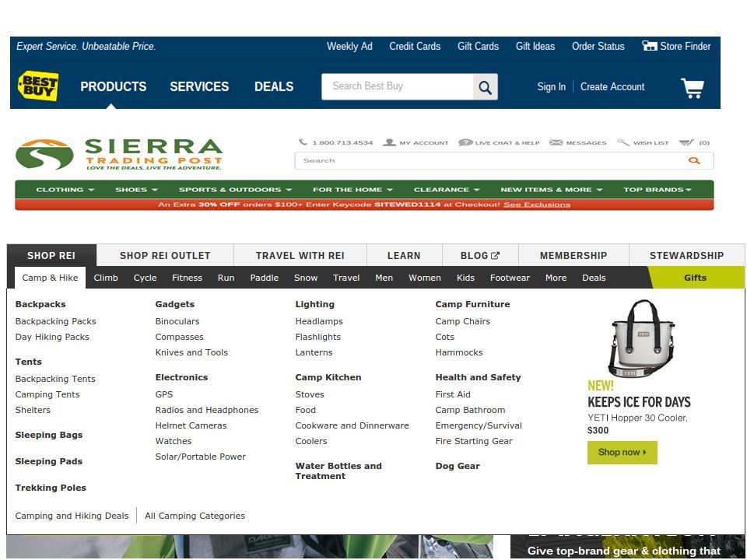Select the Paddle category in REI nav

[x=265, y=278]
